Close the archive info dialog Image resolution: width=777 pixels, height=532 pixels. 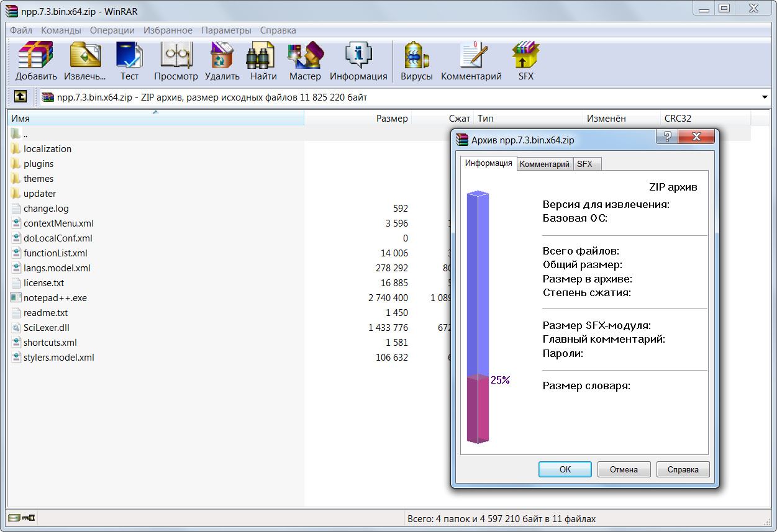[696, 137]
